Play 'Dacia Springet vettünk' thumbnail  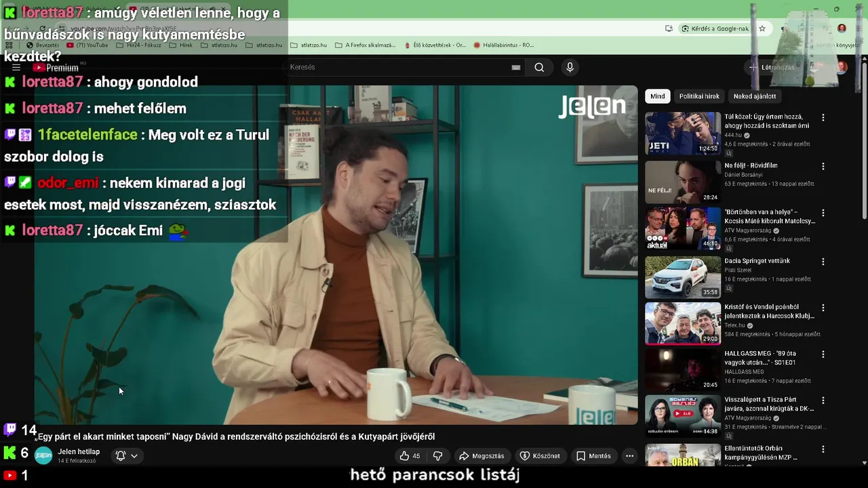[683, 277]
